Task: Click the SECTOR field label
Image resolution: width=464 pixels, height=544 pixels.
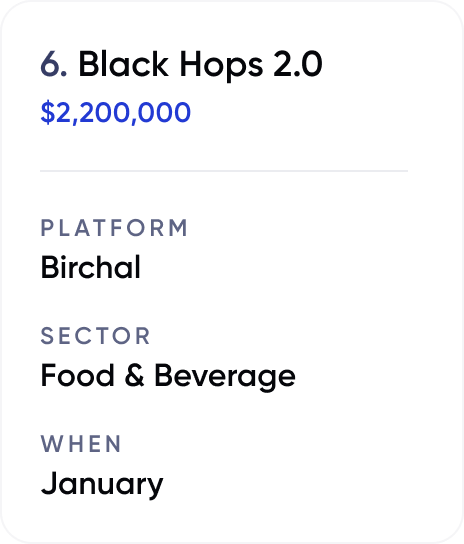Action: 95,336
